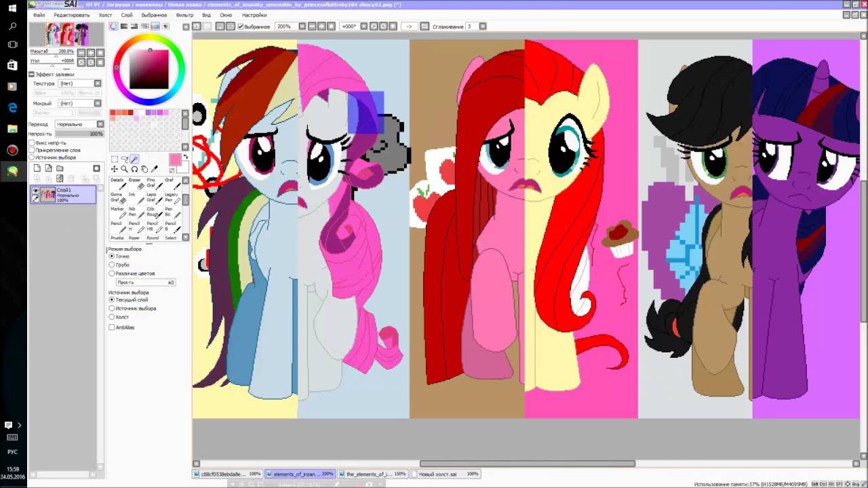
Task: Select the Rotate view tool
Action: pyautogui.click(x=134, y=169)
